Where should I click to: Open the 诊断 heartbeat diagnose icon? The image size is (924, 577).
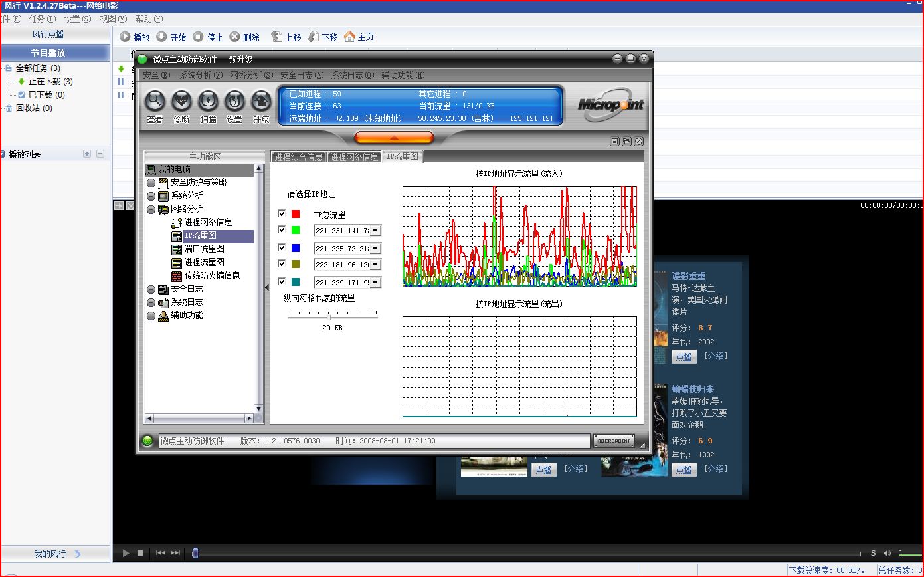(x=181, y=101)
